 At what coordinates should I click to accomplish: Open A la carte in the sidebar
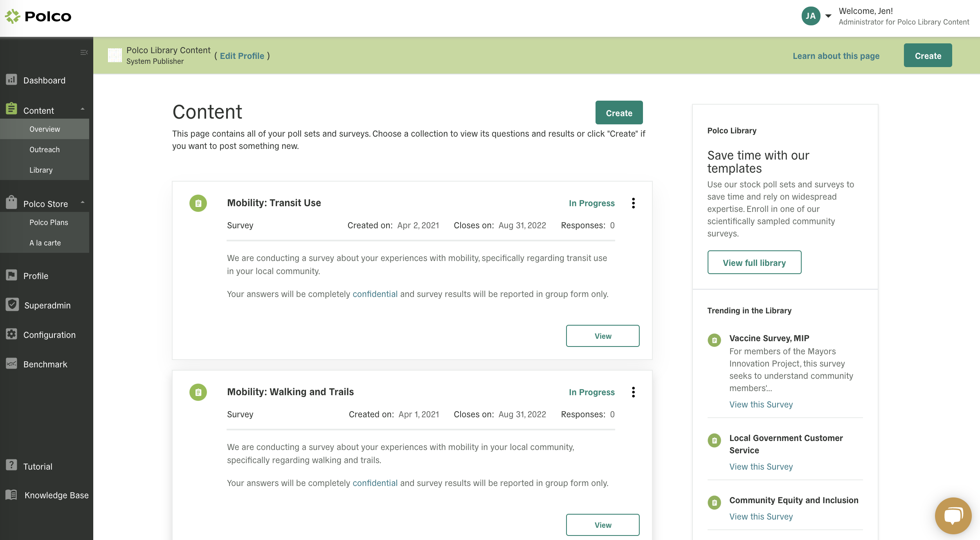[x=45, y=243]
